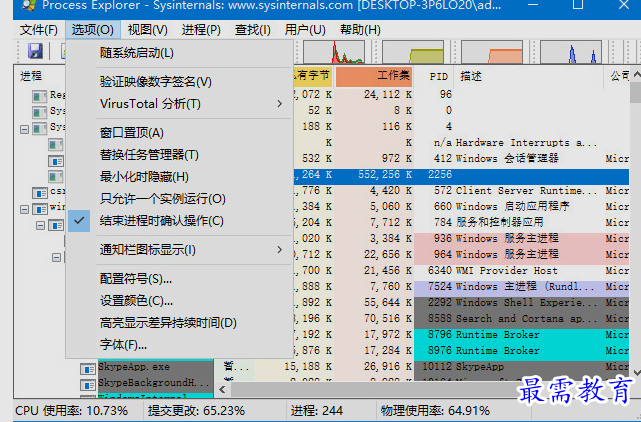This screenshot has height=422, width=641.
Task: Open the 用户(U) menu
Action: [x=305, y=30]
